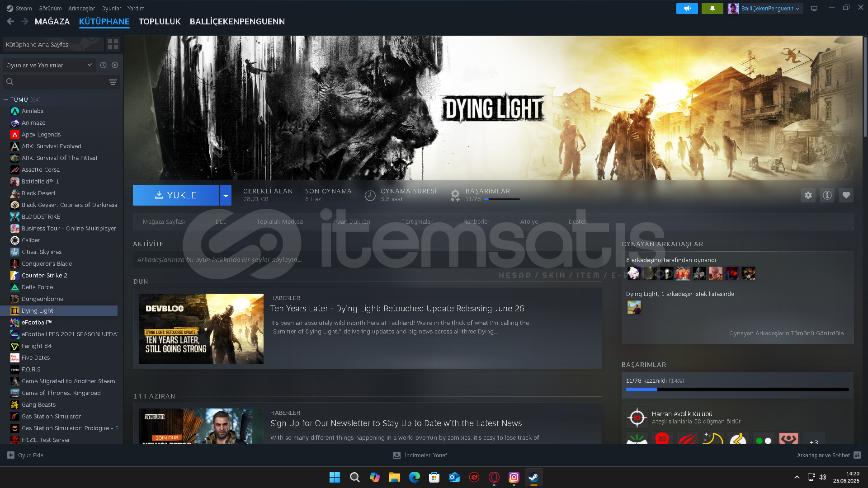Image resolution: width=868 pixels, height=488 pixels.
Task: Open the Atölye link
Action: pos(529,222)
